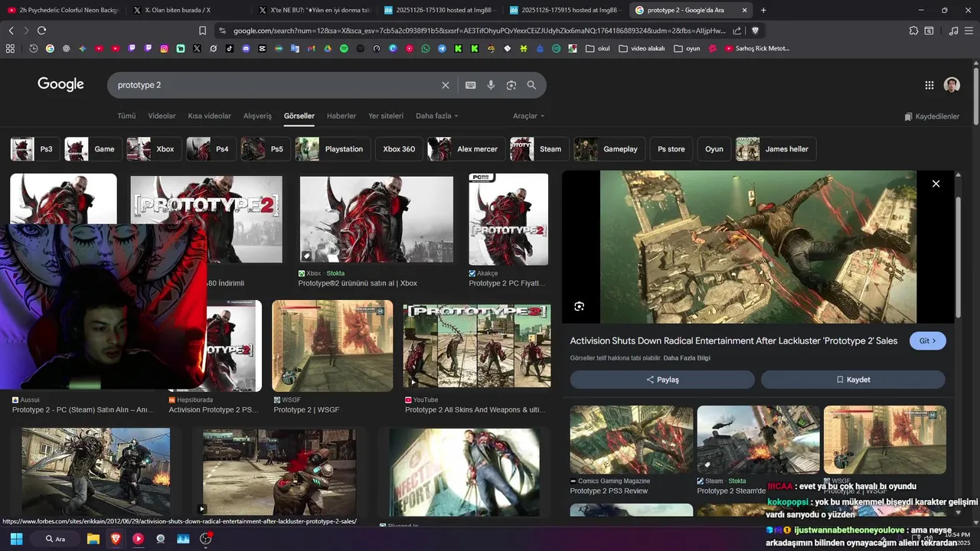Search by image with Google Lens icon

click(511, 85)
